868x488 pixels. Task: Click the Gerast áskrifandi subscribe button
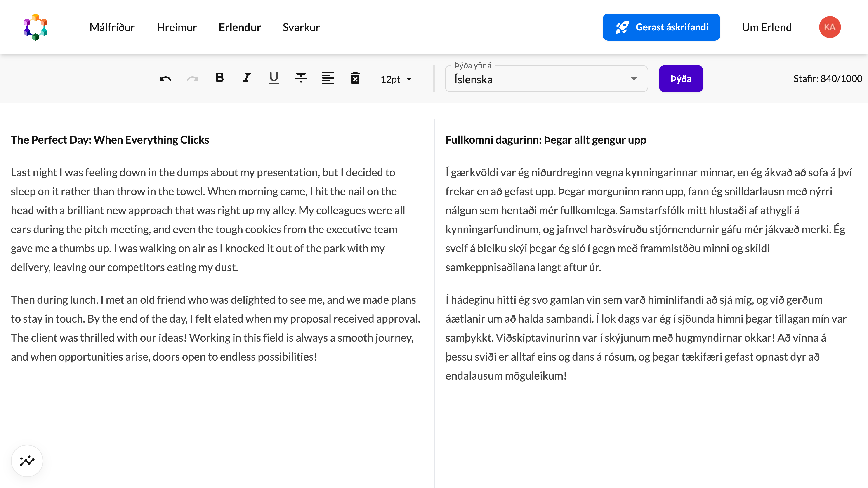pos(661,27)
